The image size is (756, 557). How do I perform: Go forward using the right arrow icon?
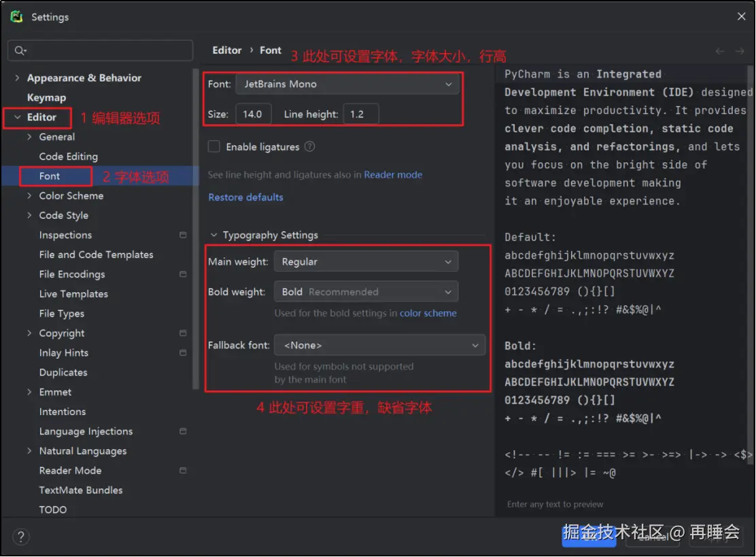pos(740,51)
